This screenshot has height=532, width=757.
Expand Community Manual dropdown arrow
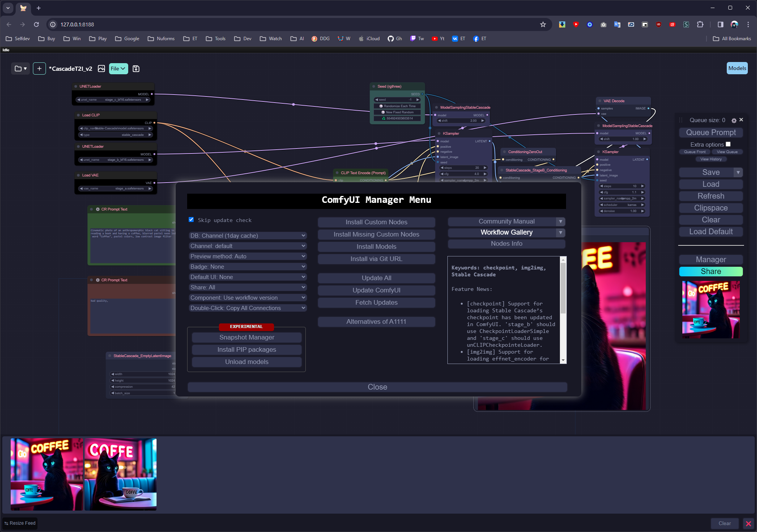[x=561, y=221]
